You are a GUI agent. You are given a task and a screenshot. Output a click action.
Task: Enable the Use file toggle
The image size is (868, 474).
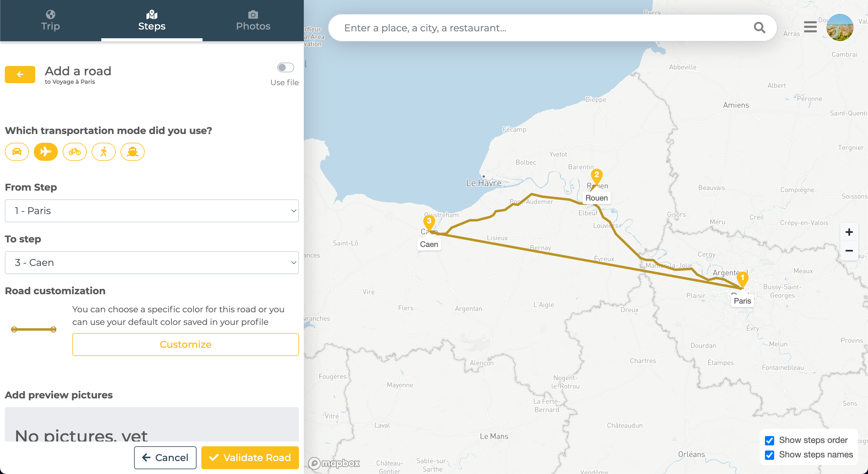point(285,67)
